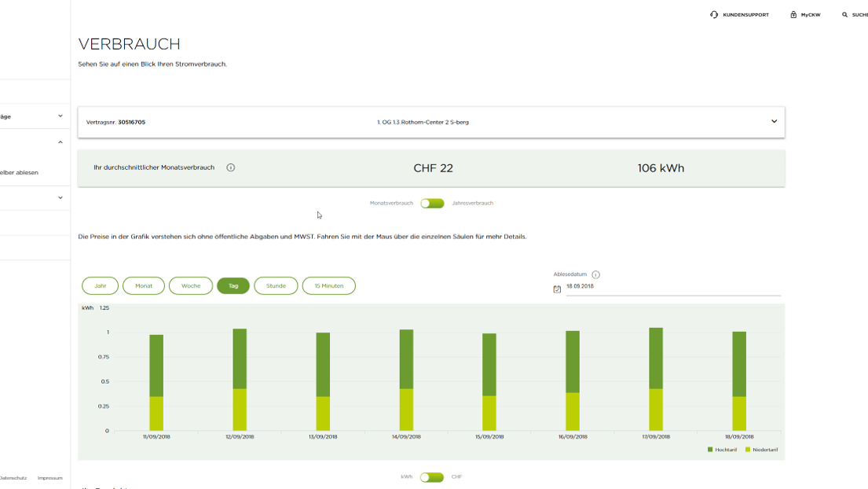Click the Hochtarif legend color swatch
Screen dimensions: 868x489
(x=710, y=450)
